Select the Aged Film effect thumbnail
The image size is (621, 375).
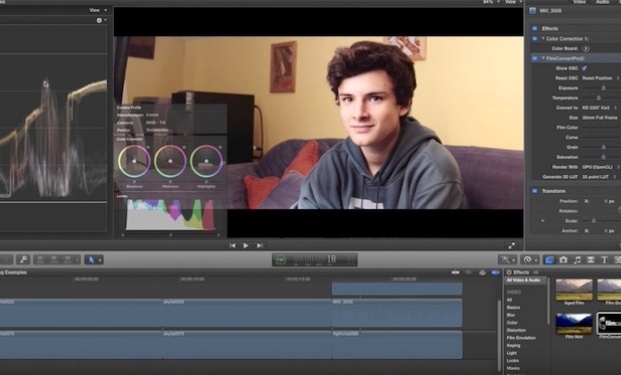pos(574,290)
